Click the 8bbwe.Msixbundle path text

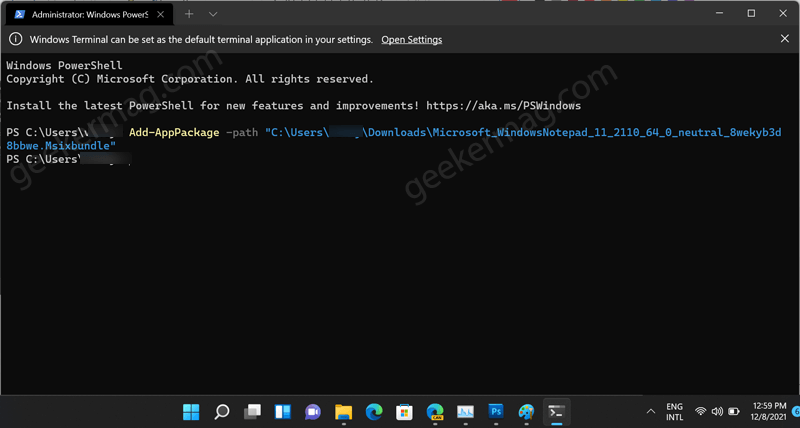(61, 146)
